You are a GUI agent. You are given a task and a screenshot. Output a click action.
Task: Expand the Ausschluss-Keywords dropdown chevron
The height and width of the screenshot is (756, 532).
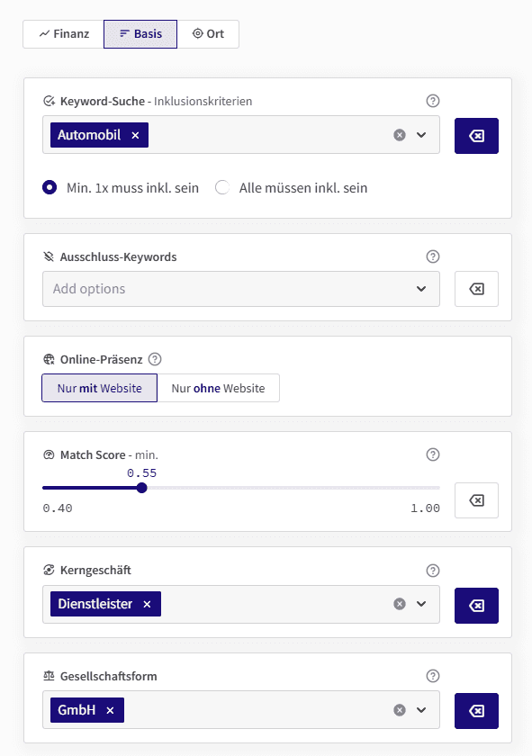coord(421,289)
